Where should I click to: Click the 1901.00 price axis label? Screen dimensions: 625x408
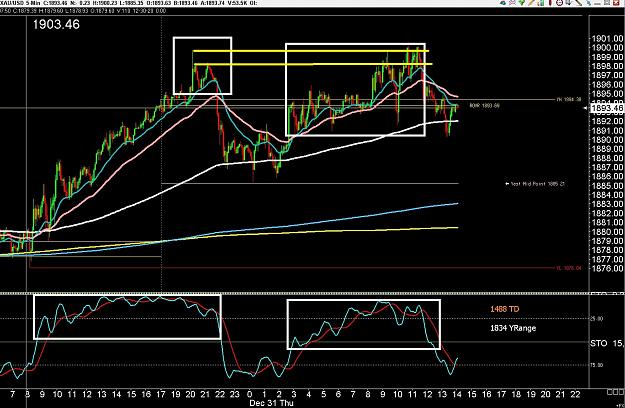(x=607, y=39)
